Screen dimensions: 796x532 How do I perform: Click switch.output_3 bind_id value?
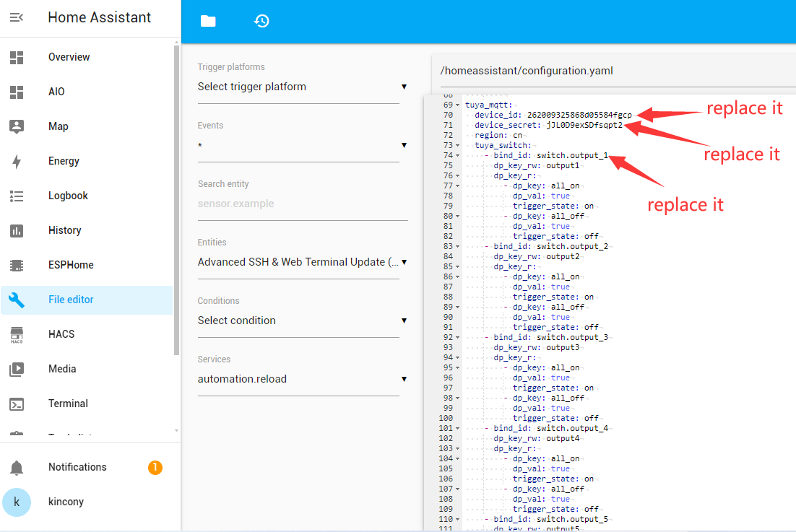pos(572,338)
